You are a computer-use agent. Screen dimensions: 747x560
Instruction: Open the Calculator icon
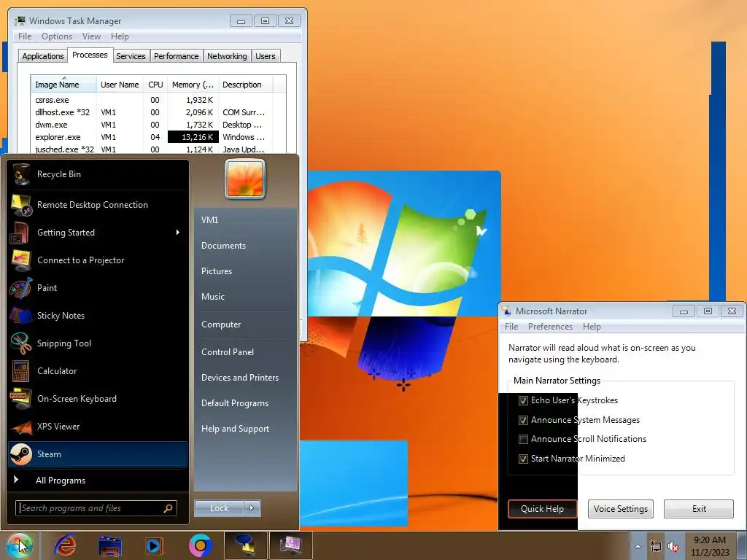(x=21, y=371)
